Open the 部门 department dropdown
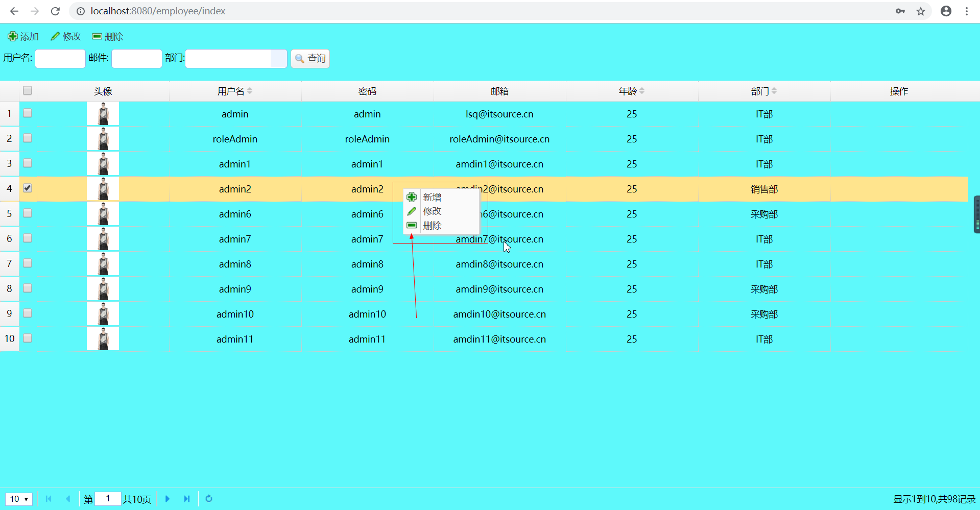Viewport: 980px width, 510px height. pos(278,58)
